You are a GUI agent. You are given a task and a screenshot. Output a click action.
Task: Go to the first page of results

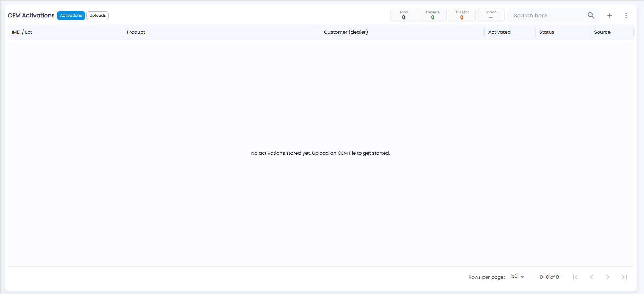pos(575,277)
